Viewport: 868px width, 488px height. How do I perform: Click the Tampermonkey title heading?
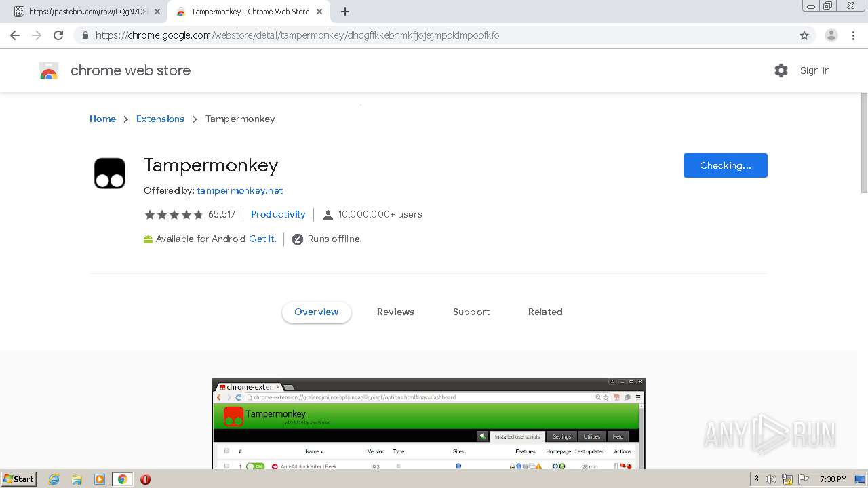(x=211, y=165)
